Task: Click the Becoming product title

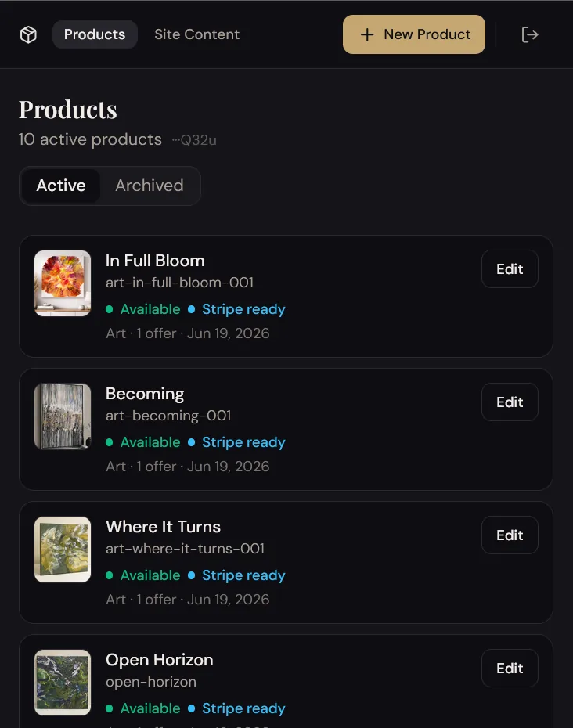Action: click(145, 395)
